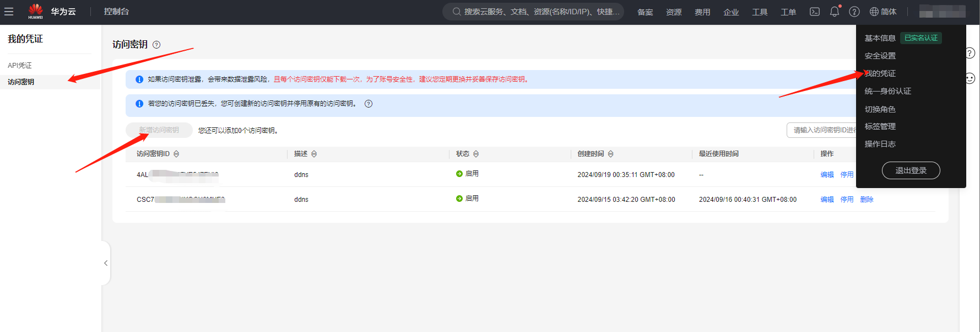Open the help question mark icon in top bar
Screen dimensions: 980x332
pos(854,12)
